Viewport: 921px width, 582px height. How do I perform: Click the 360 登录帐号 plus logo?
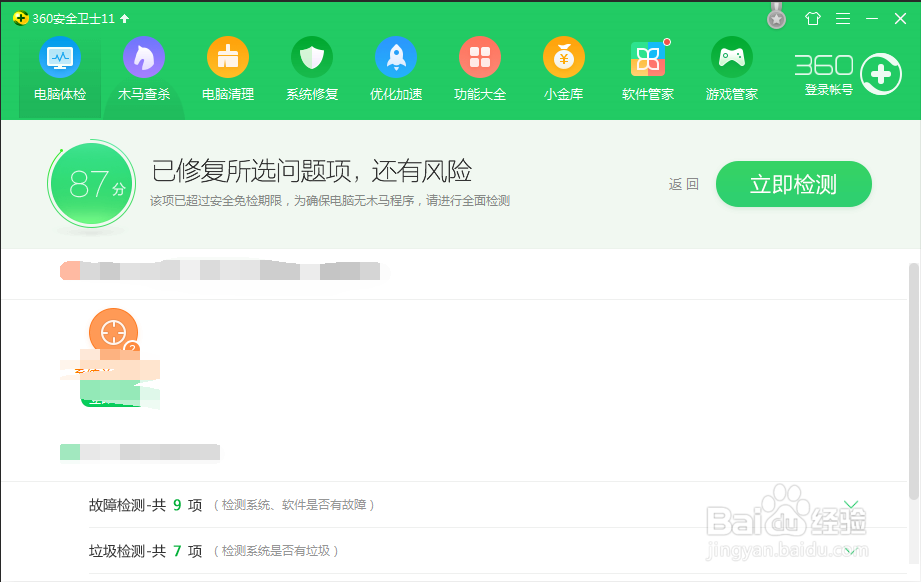[x=880, y=74]
